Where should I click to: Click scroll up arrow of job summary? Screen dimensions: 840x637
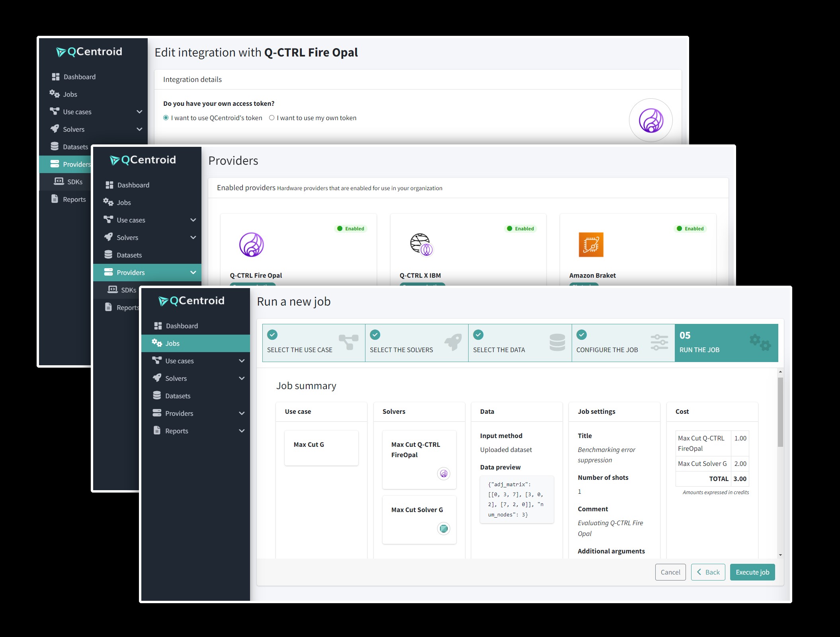(780, 372)
